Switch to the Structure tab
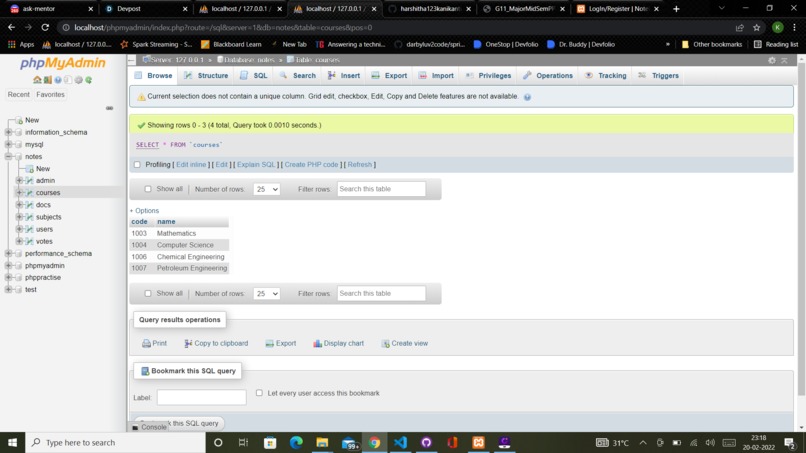The height and width of the screenshot is (453, 806). pos(206,76)
